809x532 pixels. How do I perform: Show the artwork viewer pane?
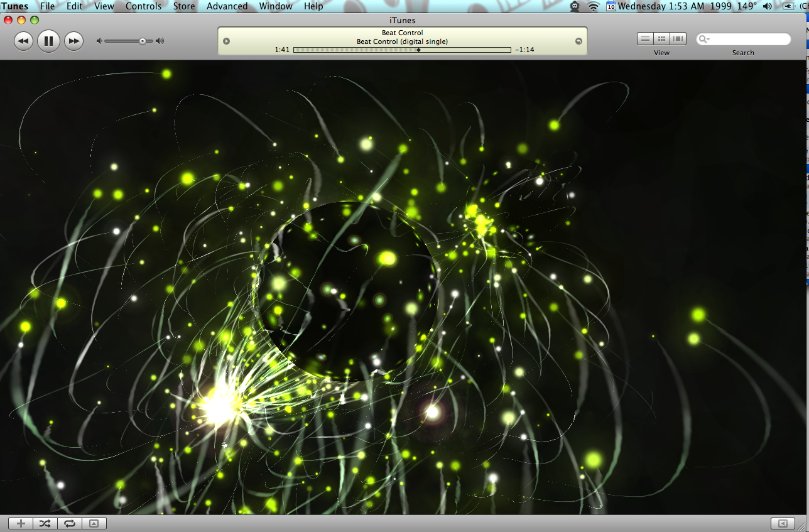94,523
